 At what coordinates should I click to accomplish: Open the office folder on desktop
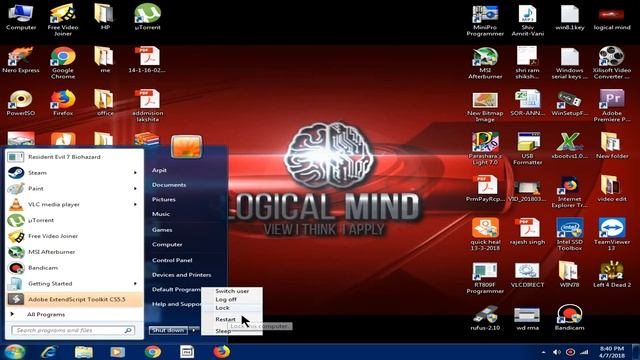click(105, 103)
